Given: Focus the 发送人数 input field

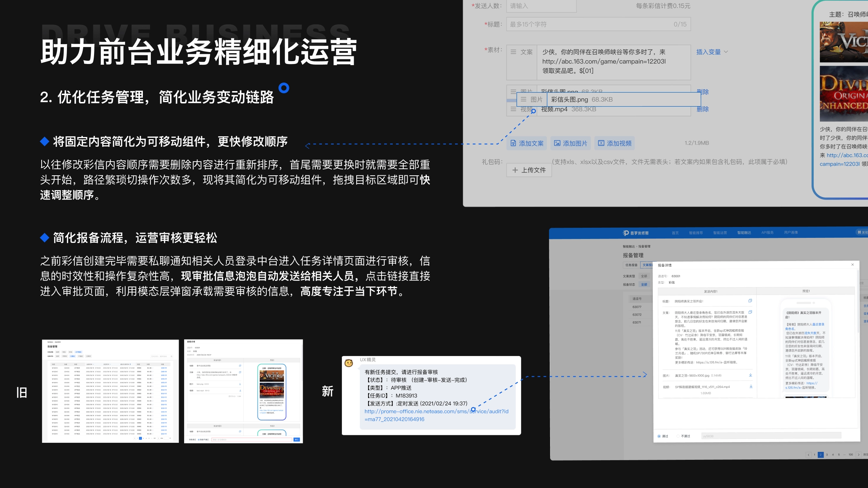Looking at the screenshot, I should pyautogui.click(x=541, y=6).
